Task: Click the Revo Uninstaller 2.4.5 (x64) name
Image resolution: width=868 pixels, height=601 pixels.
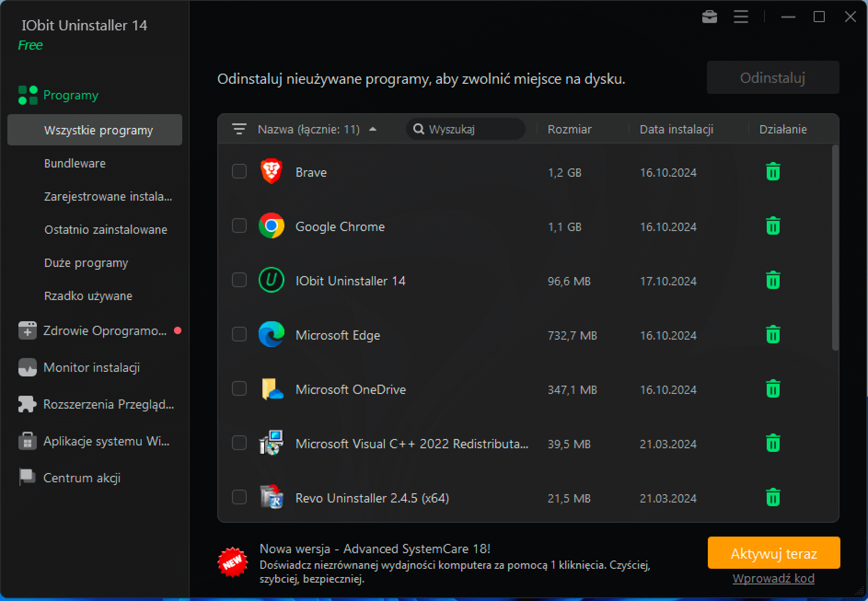Action: click(372, 498)
